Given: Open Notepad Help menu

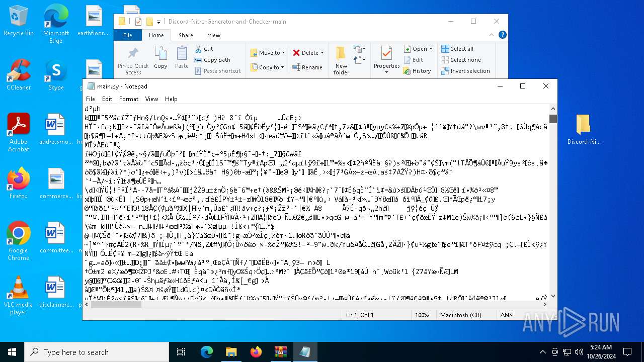Looking at the screenshot, I should click(x=171, y=99).
